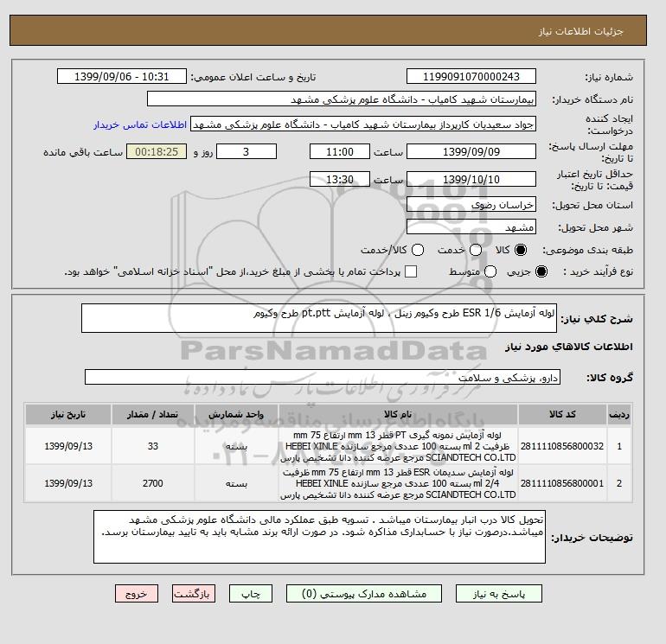Click the کد کالا column header
Viewport: 666px width, 644px height.
click(562, 414)
